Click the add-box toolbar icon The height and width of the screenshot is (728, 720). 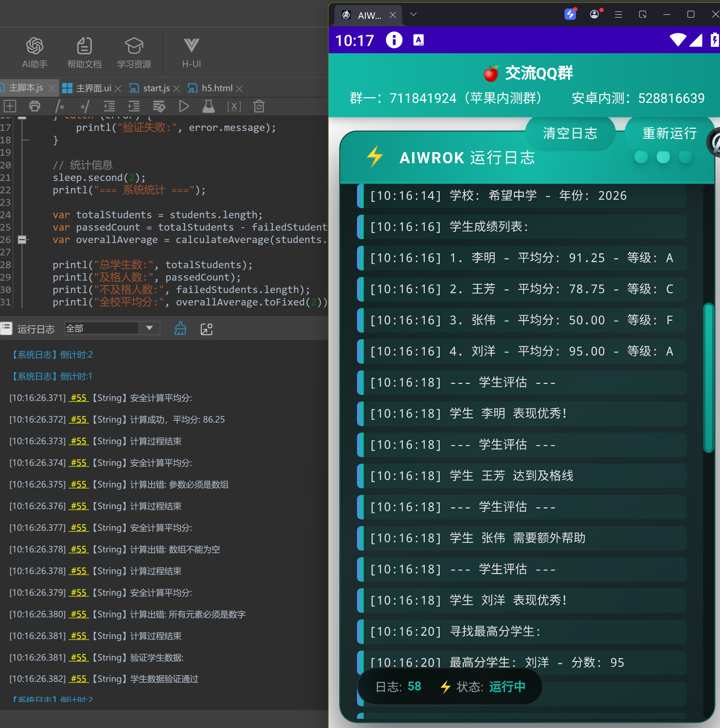pos(10,106)
